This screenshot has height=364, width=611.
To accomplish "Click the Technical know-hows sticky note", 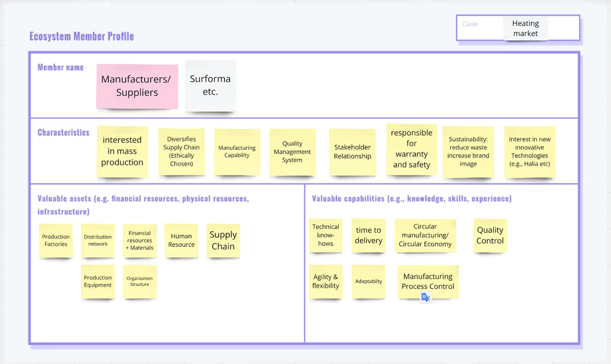I will coord(326,235).
